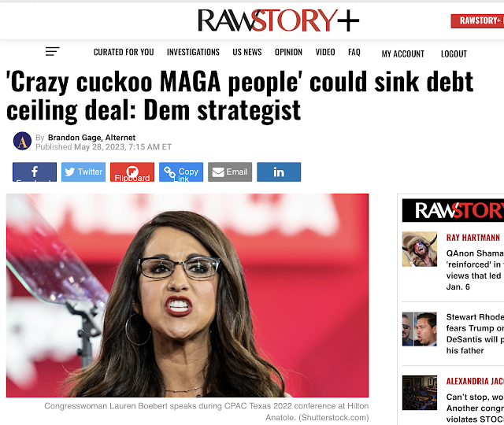This screenshot has height=425, width=504.
Task: Open QAnon Shaman story thumbnail
Action: click(x=420, y=249)
